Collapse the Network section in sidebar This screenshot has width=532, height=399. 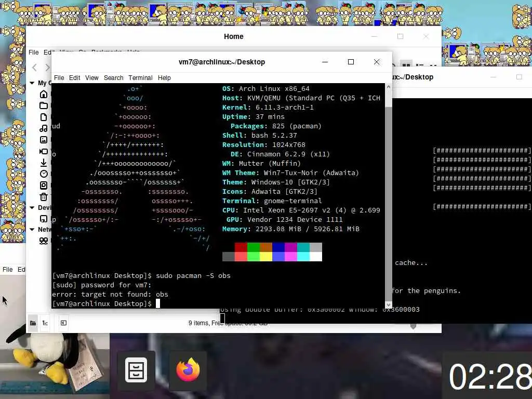(32, 230)
